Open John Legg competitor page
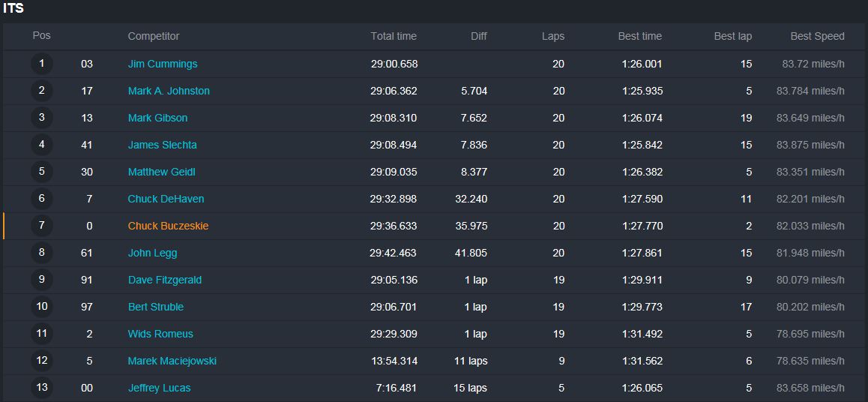The image size is (868, 402). (152, 253)
